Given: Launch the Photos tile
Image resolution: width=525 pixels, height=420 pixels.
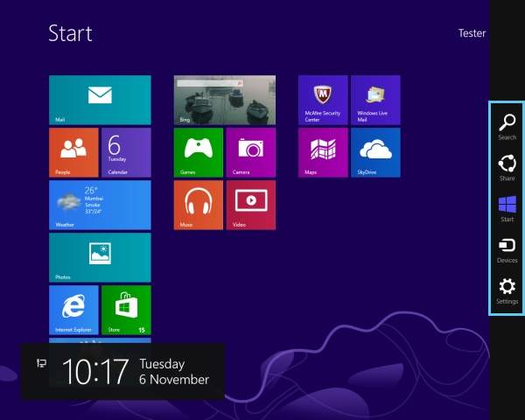Looking at the screenshot, I should tap(100, 257).
